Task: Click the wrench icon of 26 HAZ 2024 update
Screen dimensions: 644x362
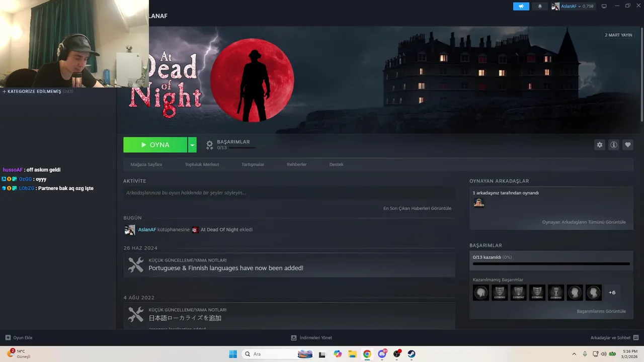Action: point(135,265)
